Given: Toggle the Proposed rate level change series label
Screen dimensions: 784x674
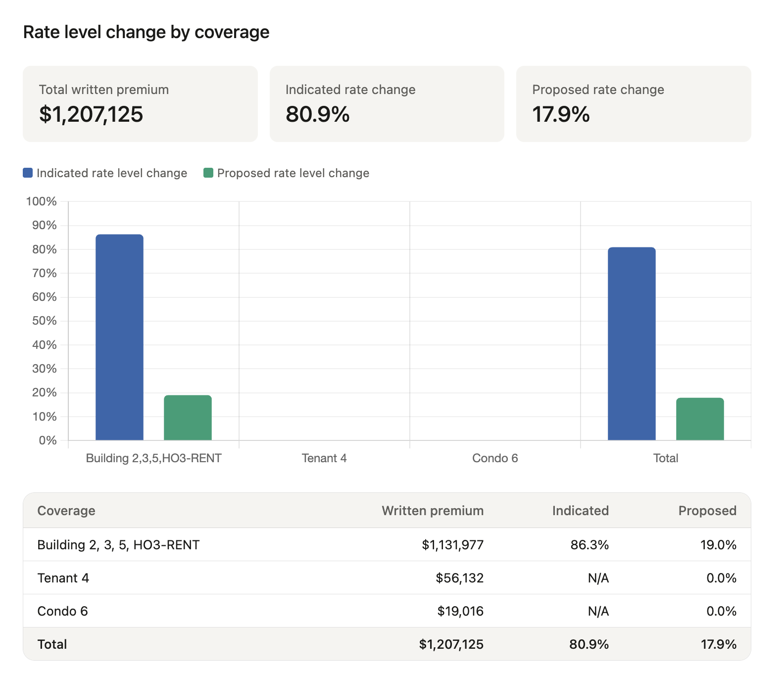Looking at the screenshot, I should tap(293, 173).
